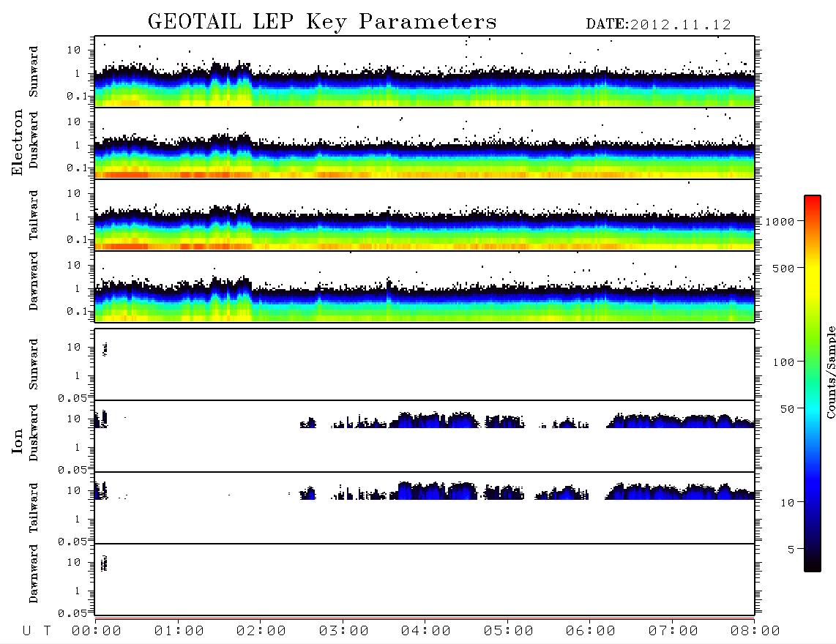836x644 pixels.
Task: Select the "00:00" time tick label
Action: 97,631
